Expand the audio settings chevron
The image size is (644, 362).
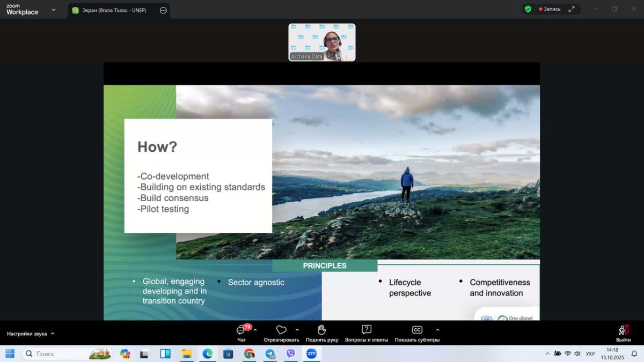pos(53,334)
